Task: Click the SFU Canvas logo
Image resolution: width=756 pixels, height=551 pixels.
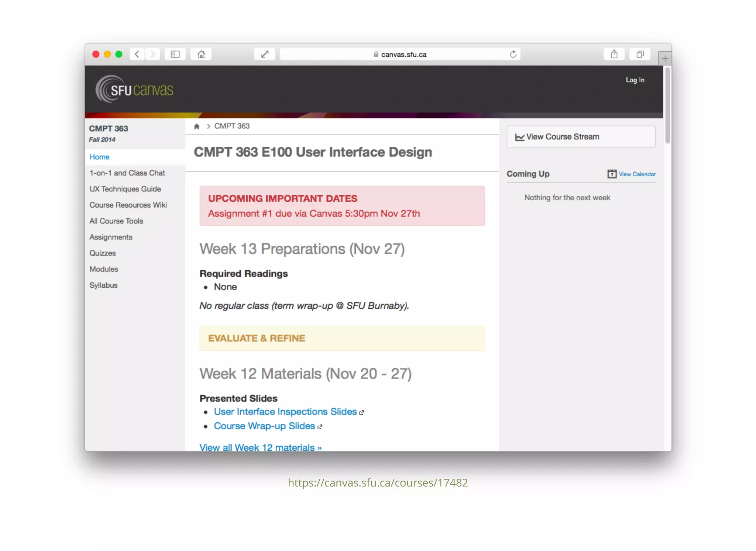Action: (134, 89)
